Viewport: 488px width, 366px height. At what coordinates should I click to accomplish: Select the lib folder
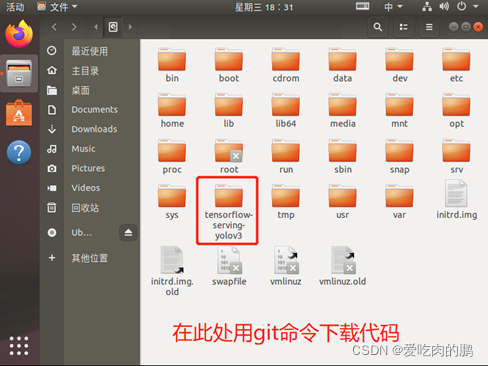[229, 110]
